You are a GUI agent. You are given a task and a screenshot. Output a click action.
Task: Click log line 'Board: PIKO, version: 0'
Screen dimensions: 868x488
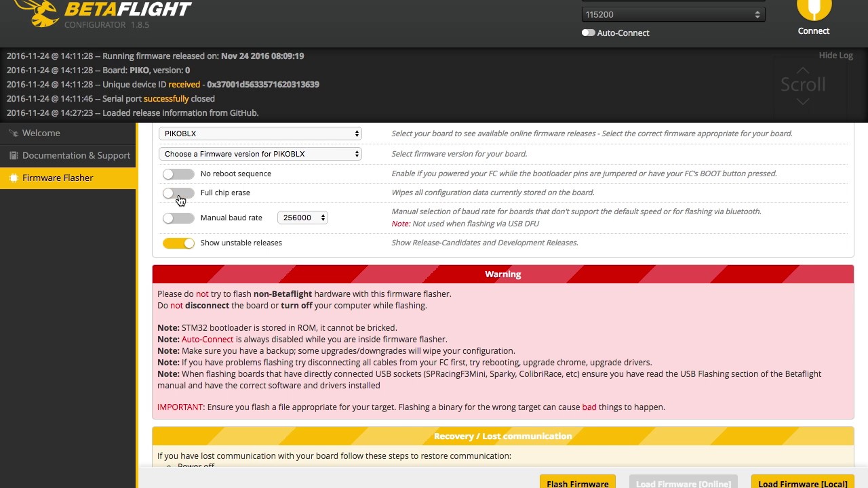98,70
